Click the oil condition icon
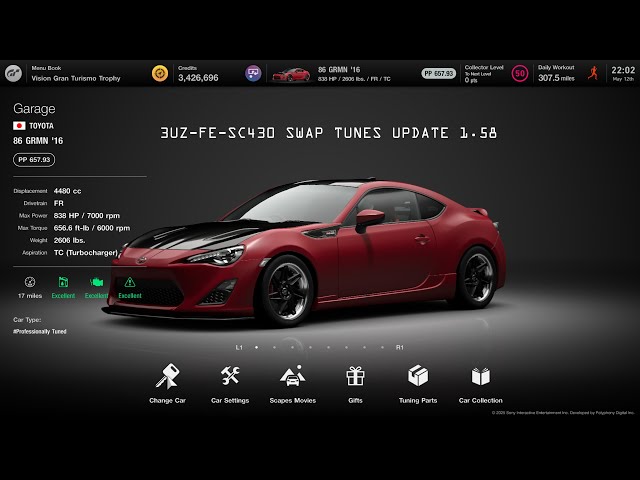The width and height of the screenshot is (640, 480). [63, 282]
